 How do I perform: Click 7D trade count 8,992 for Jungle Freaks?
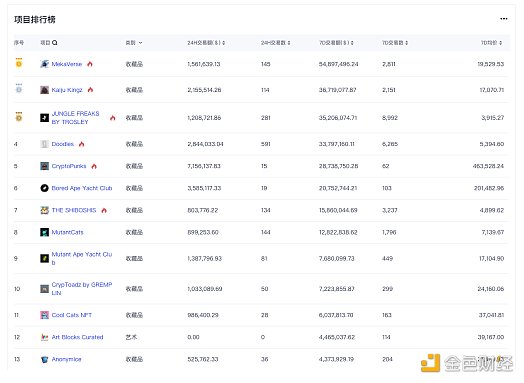click(x=390, y=118)
